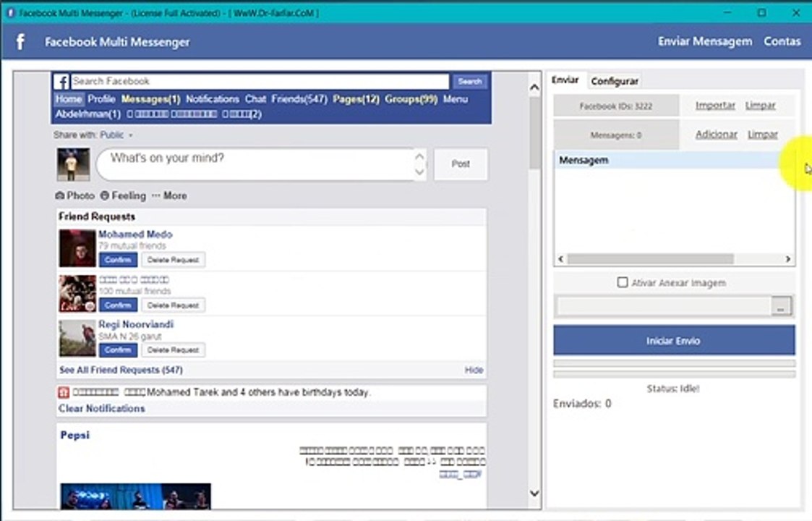
Task: Click the Search Facebook input field
Action: [260, 81]
